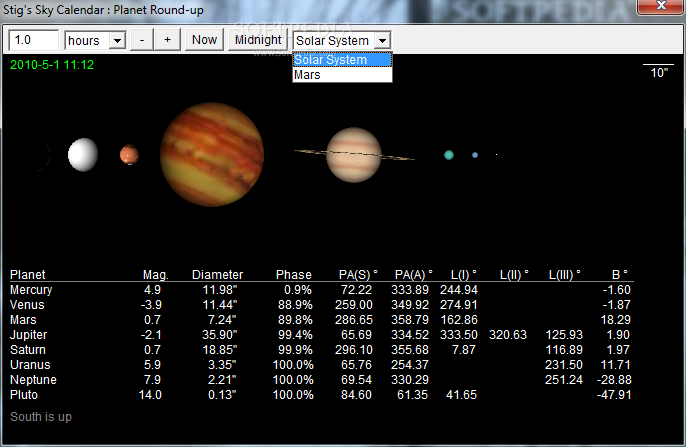Click the Diameter column header

coord(217,275)
